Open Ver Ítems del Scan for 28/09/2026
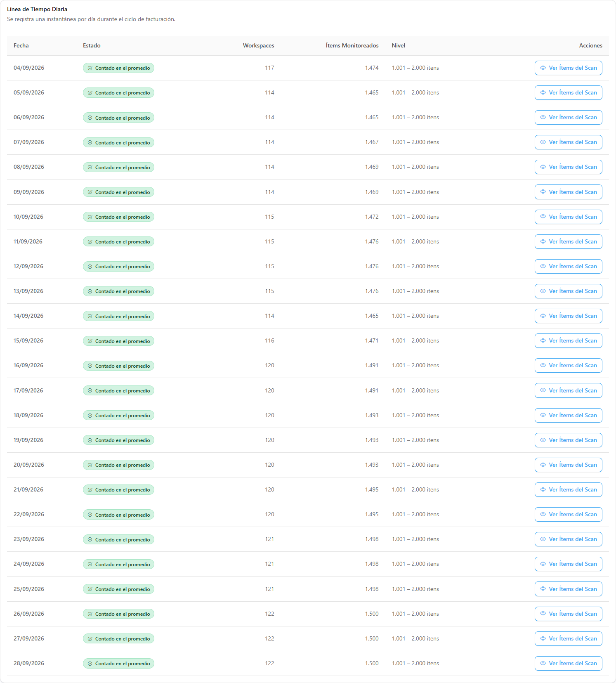 click(x=568, y=663)
